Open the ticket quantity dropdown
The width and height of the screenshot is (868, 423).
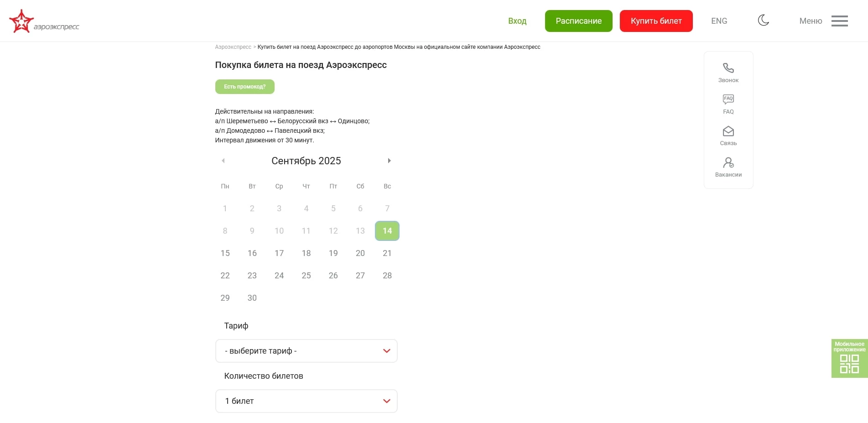pos(306,401)
